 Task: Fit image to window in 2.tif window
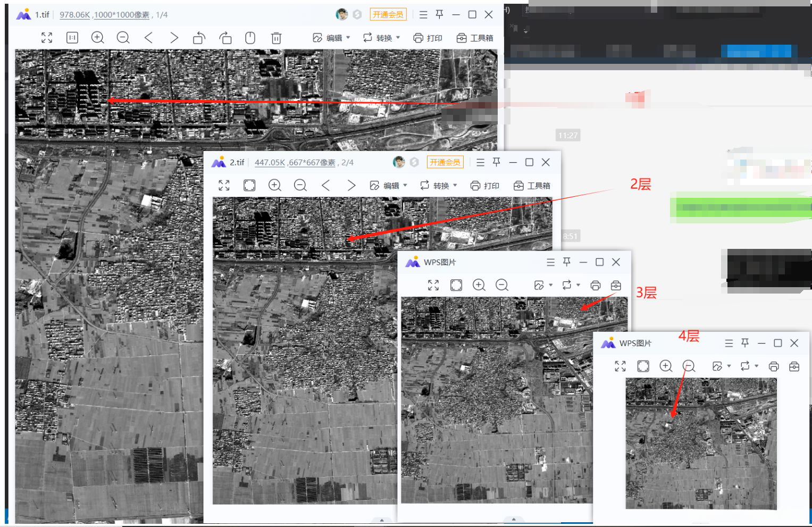point(249,185)
